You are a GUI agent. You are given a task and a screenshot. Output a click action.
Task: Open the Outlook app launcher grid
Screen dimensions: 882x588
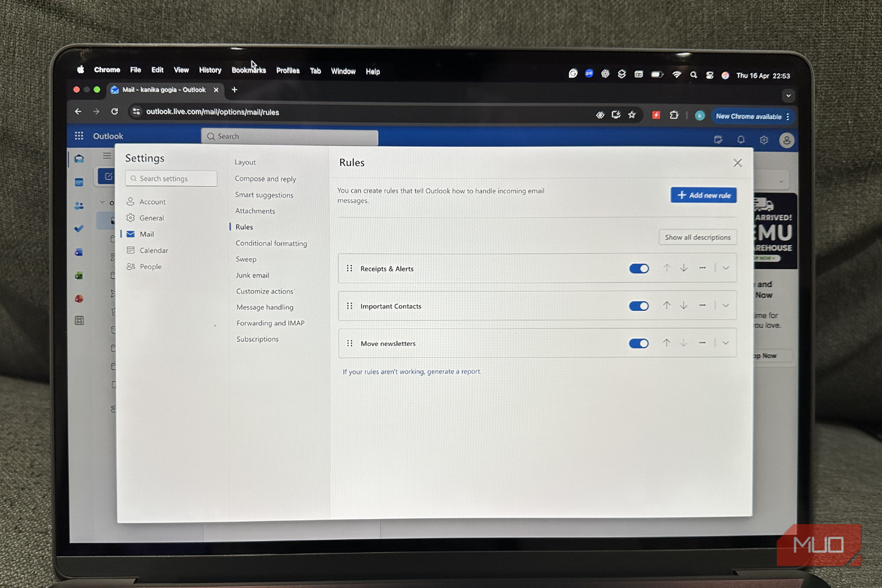tap(79, 135)
